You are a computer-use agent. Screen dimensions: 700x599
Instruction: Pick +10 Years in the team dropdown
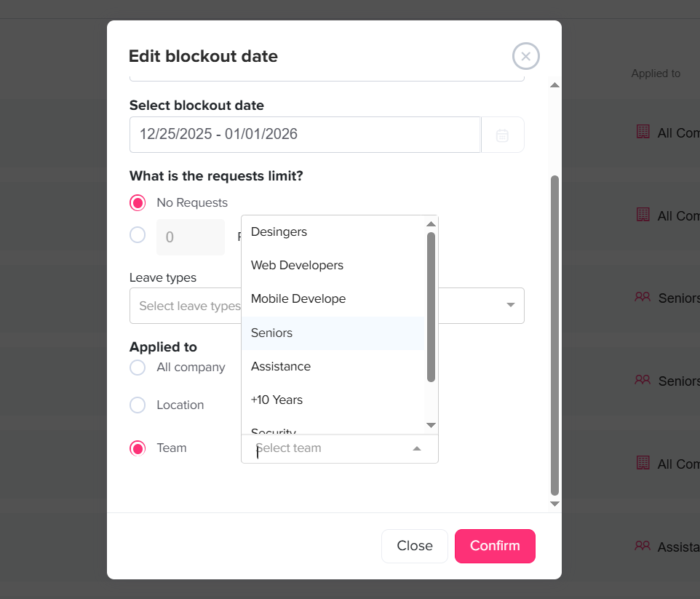coord(277,400)
